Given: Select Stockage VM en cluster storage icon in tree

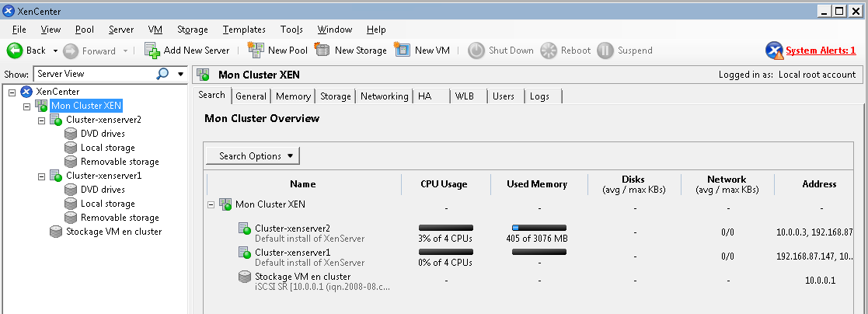Looking at the screenshot, I should pyautogui.click(x=55, y=232).
